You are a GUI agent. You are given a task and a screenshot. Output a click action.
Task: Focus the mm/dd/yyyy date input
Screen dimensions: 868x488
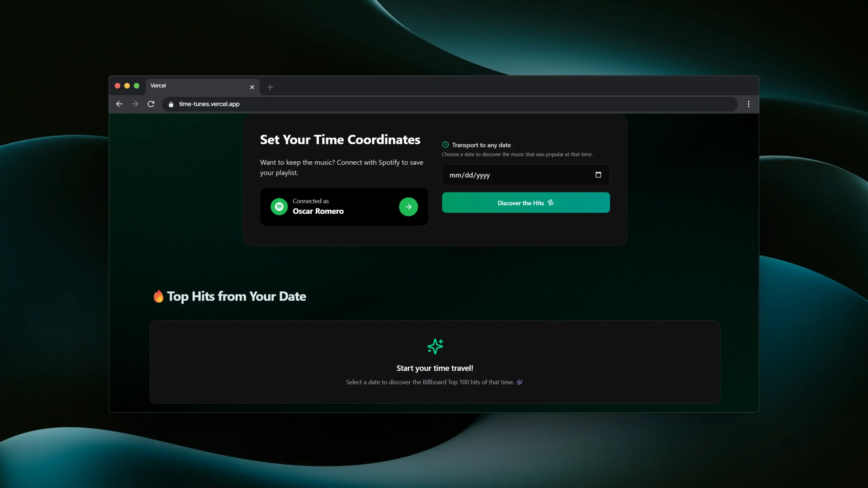[526, 175]
